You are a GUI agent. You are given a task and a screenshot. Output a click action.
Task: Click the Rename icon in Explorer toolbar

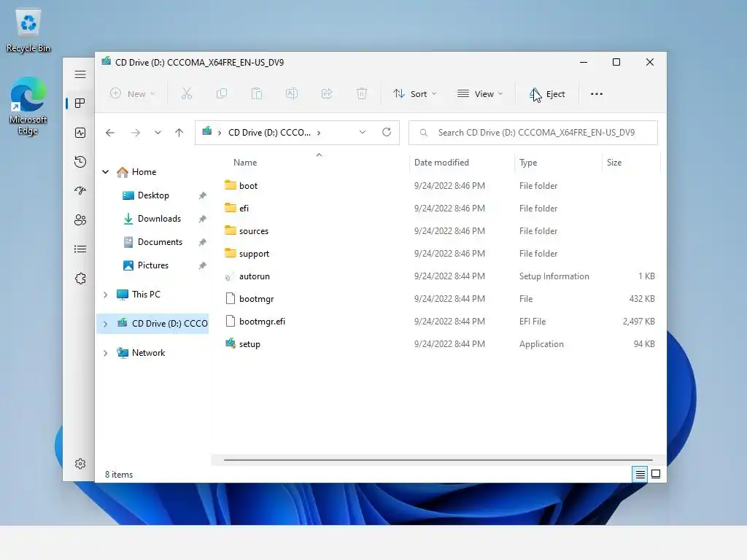(x=292, y=94)
